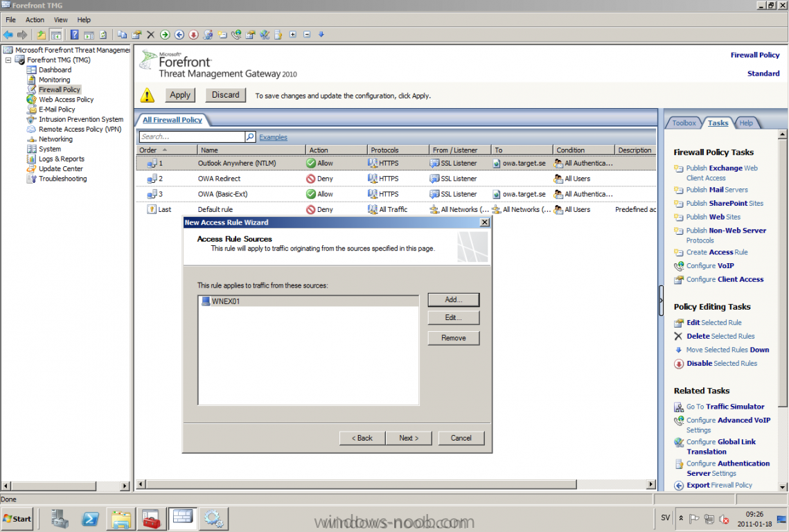Click the blue Back arrow in toolbar
Viewport: 789px width, 532px height.
coord(8,35)
